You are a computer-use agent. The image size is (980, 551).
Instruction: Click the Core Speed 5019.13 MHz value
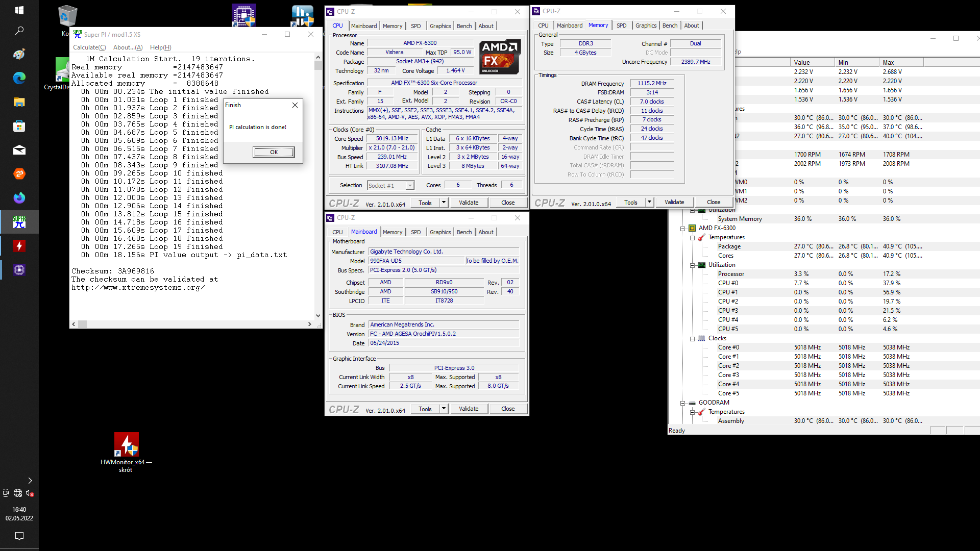(x=392, y=138)
